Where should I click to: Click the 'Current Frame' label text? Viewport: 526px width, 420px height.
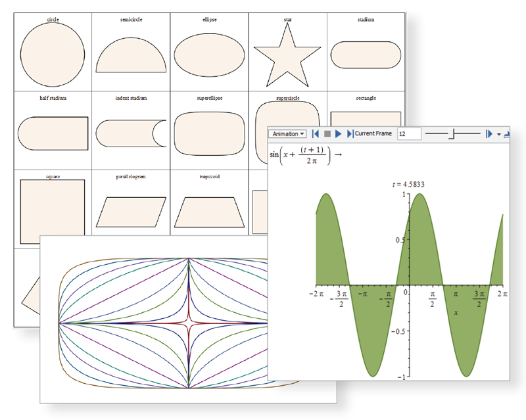point(373,133)
